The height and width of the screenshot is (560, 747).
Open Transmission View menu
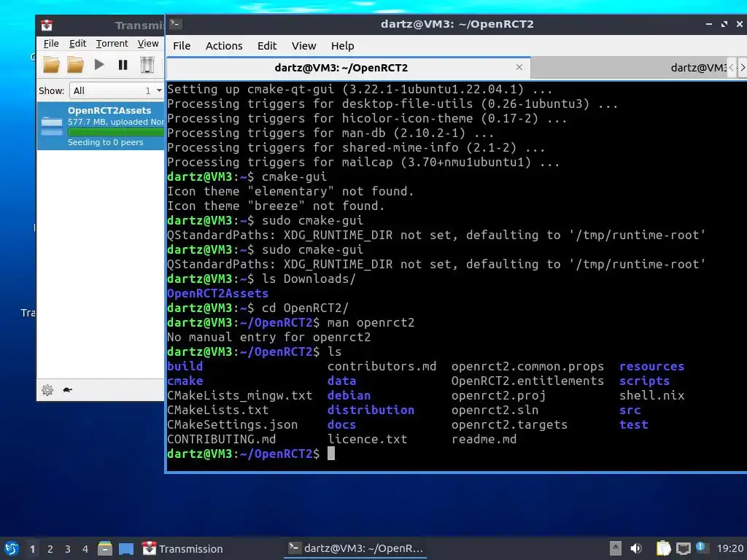(148, 43)
